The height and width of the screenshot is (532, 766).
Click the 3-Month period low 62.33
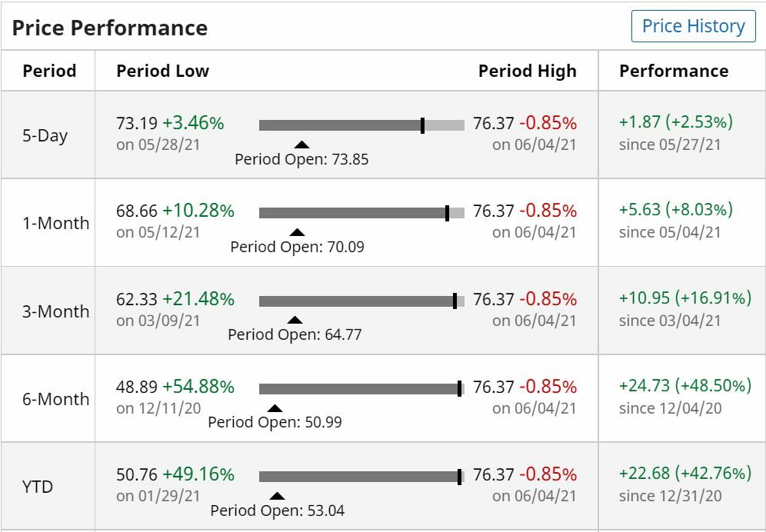(137, 299)
